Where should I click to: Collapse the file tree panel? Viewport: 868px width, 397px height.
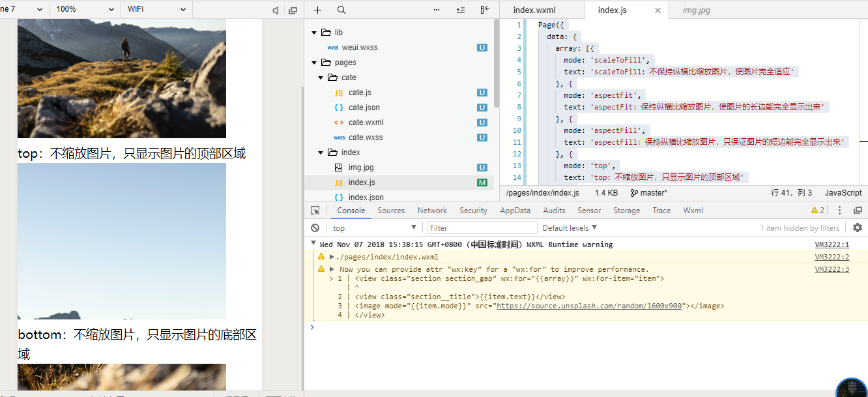click(x=485, y=10)
